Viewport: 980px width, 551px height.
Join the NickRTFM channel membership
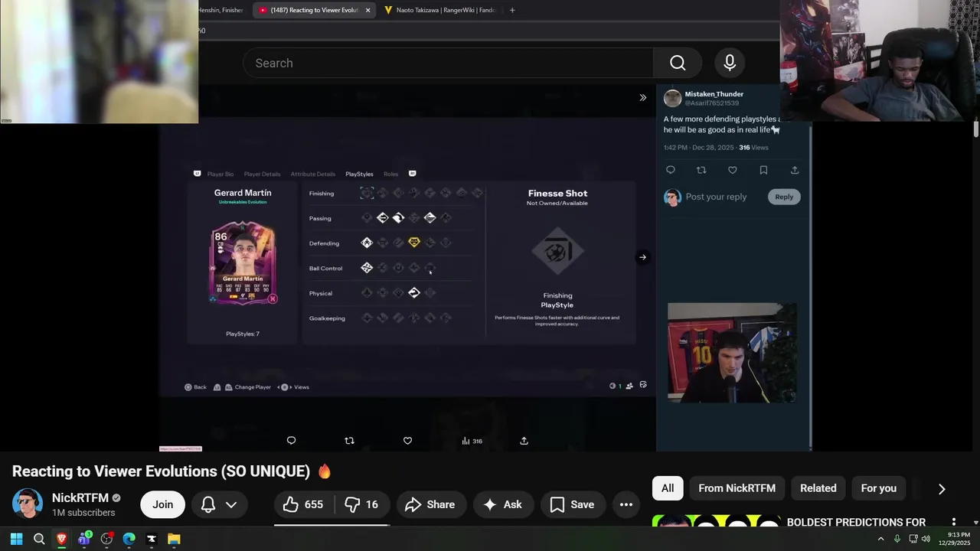162,504
